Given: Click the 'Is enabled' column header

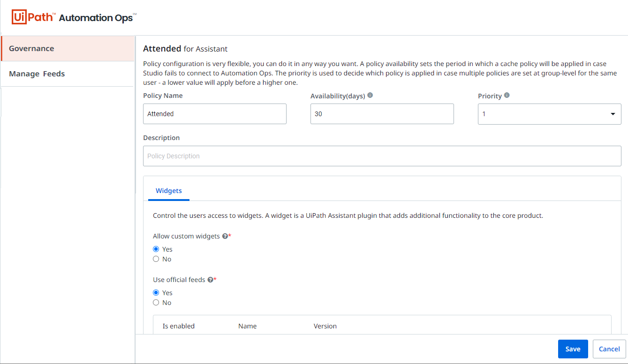Looking at the screenshot, I should pyautogui.click(x=179, y=326).
